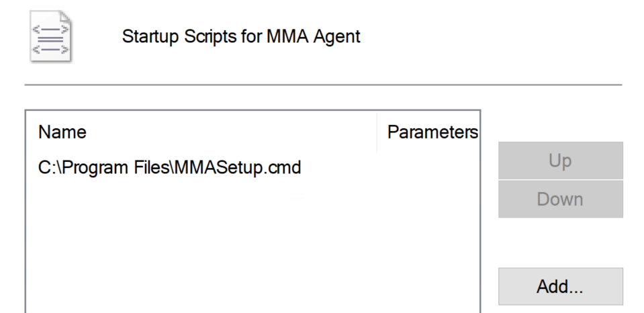Viewport: 644px width, 313px height.
Task: Select the C:\Program Files\MMASetup.cmd script entry
Action: click(x=169, y=167)
